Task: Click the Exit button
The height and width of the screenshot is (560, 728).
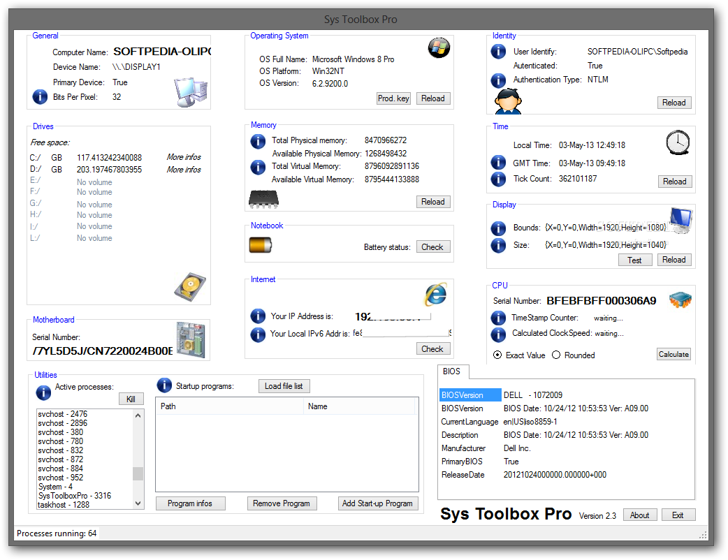Action: click(x=678, y=515)
